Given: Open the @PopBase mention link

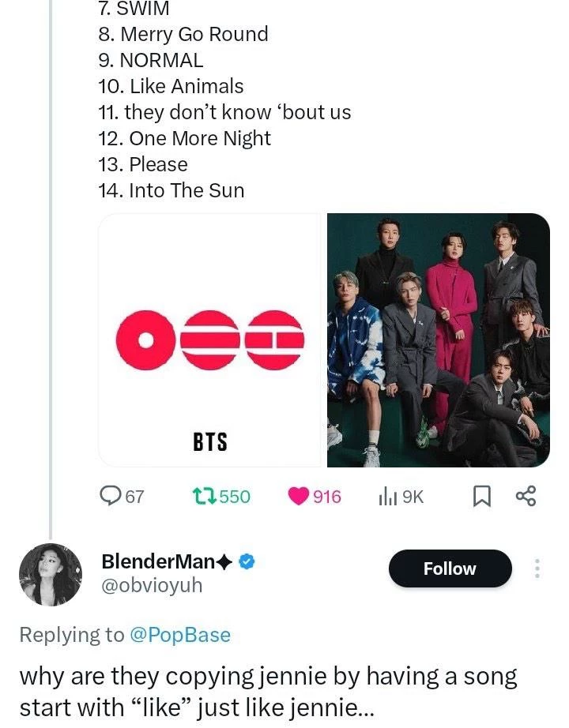Looking at the screenshot, I should coord(180,635).
